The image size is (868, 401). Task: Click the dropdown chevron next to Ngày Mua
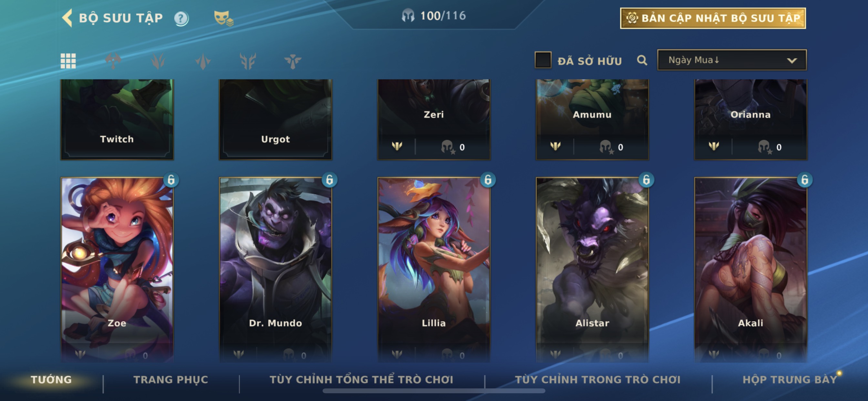[x=791, y=61]
